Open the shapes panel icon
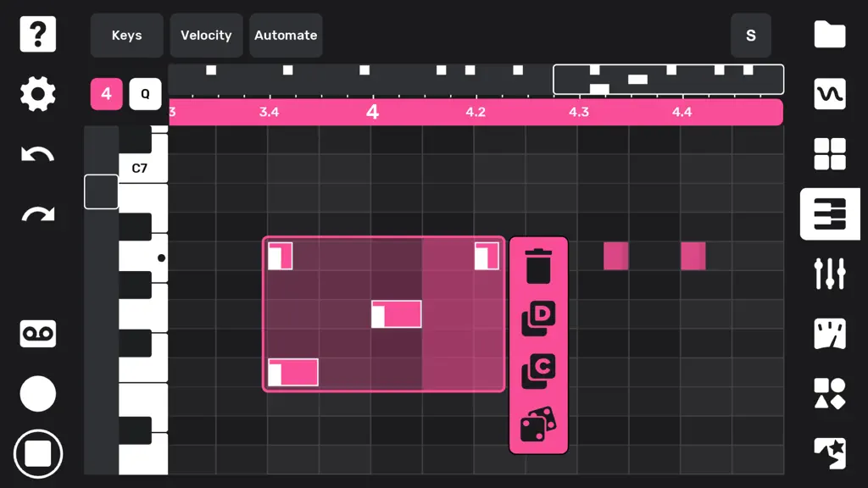Screen dimensions: 868x488 [830, 393]
